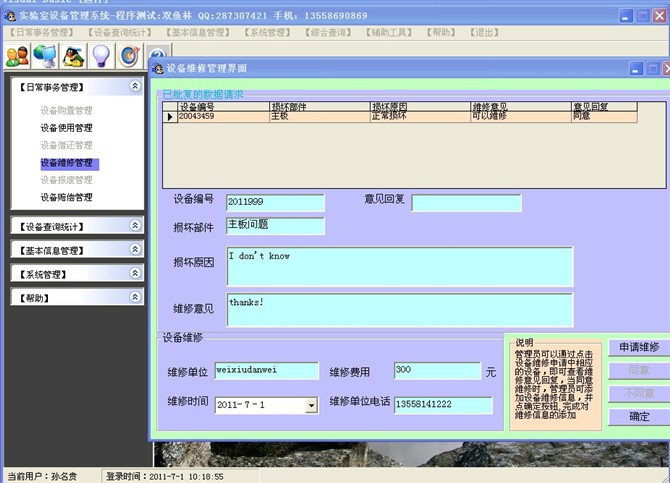Click the 设备编号 input field
Image resolution: width=670 pixels, height=483 pixels.
pos(275,203)
